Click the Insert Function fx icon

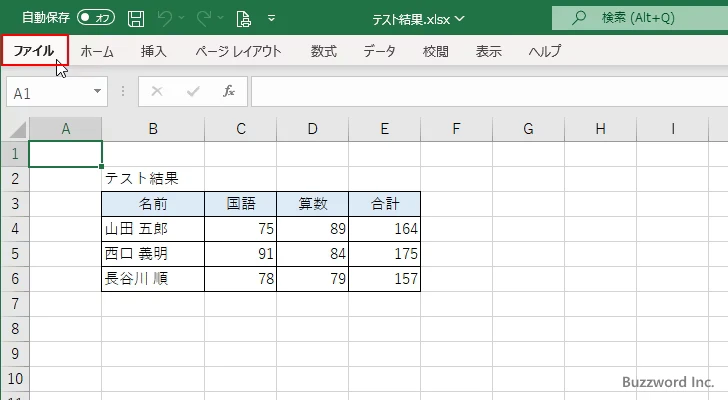click(228, 91)
